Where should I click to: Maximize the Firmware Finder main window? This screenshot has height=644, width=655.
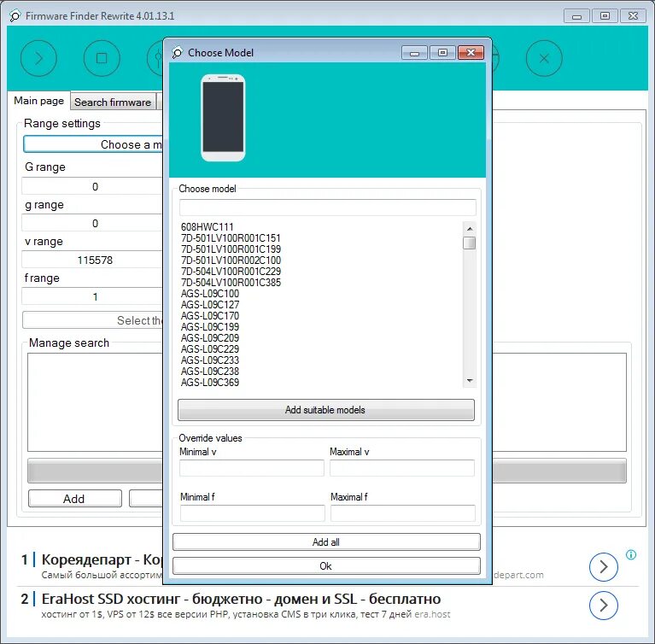[605, 16]
